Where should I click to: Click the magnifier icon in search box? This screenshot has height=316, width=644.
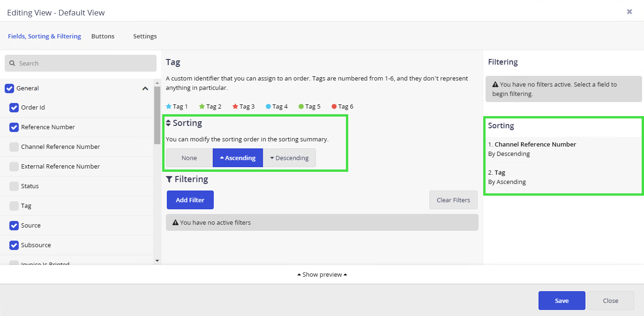click(x=12, y=63)
